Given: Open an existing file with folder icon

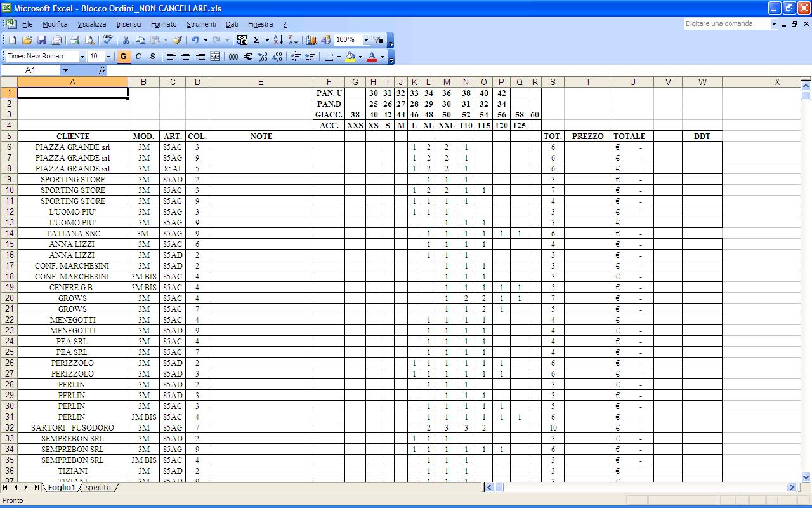Looking at the screenshot, I should coord(27,40).
